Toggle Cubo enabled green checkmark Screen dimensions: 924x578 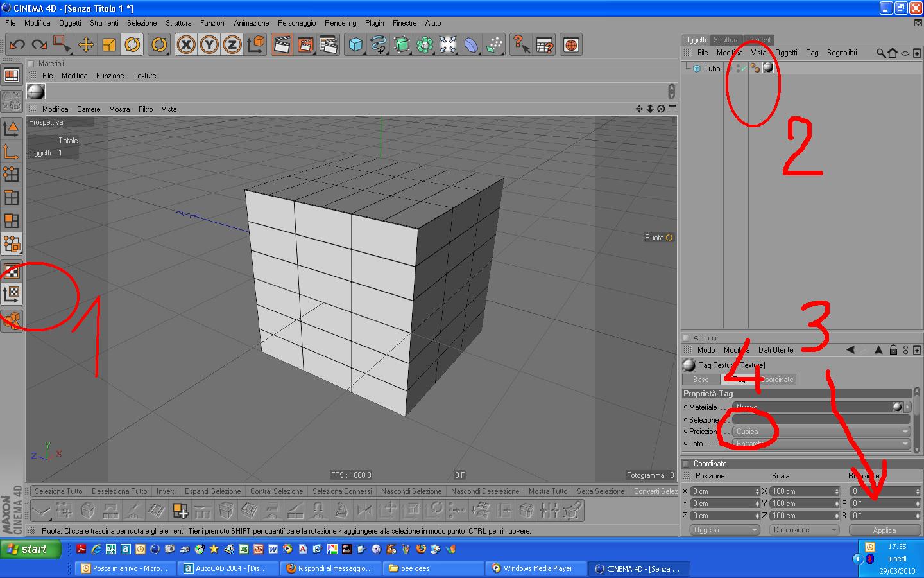[x=743, y=67]
